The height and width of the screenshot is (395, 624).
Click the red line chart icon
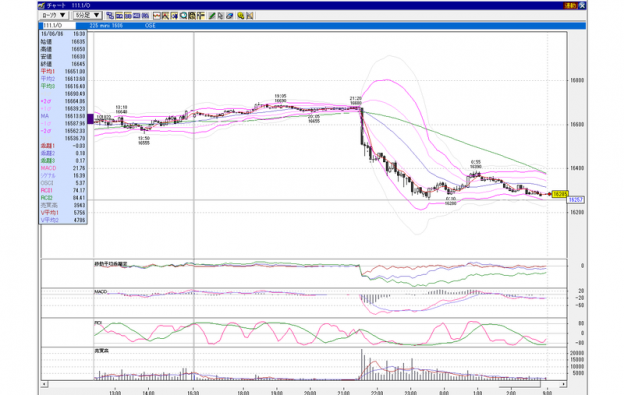click(x=157, y=16)
